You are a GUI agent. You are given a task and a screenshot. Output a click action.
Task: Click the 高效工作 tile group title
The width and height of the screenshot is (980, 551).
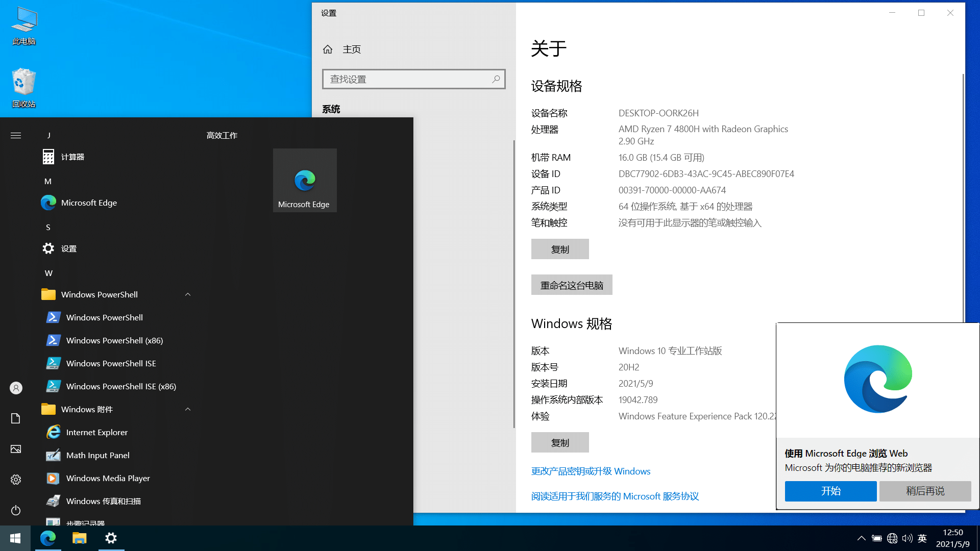pyautogui.click(x=222, y=135)
